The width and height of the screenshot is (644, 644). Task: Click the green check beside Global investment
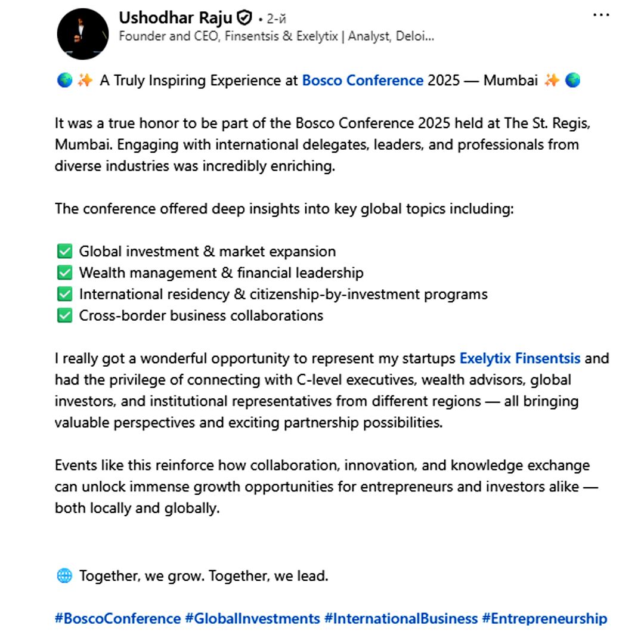[x=64, y=252]
